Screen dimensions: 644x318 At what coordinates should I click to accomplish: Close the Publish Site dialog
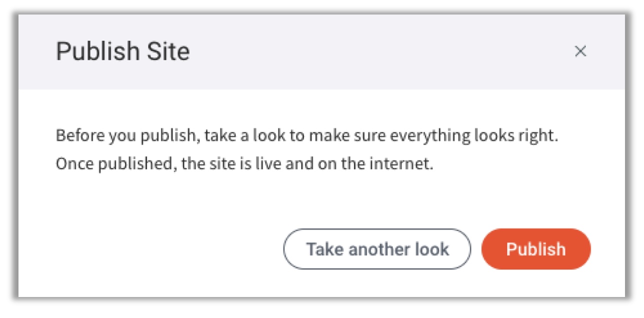[580, 51]
